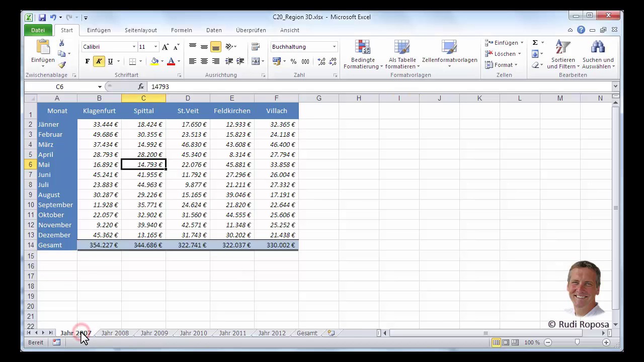Image resolution: width=644 pixels, height=362 pixels.
Task: Toggle bottom vertical alignment (highlighted)
Action: coord(216,47)
